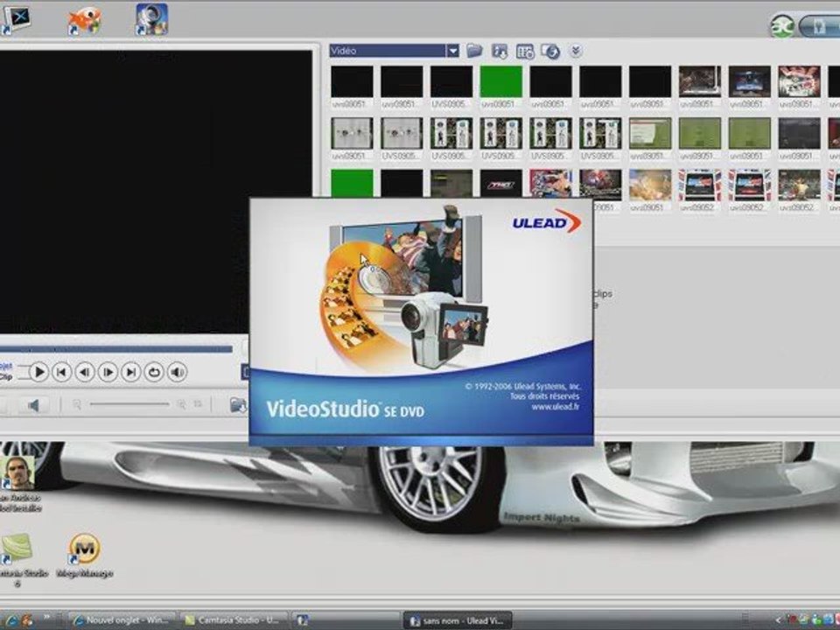Image resolution: width=840 pixels, height=630 pixels.
Task: Open the preview system volume button
Action: (x=178, y=372)
